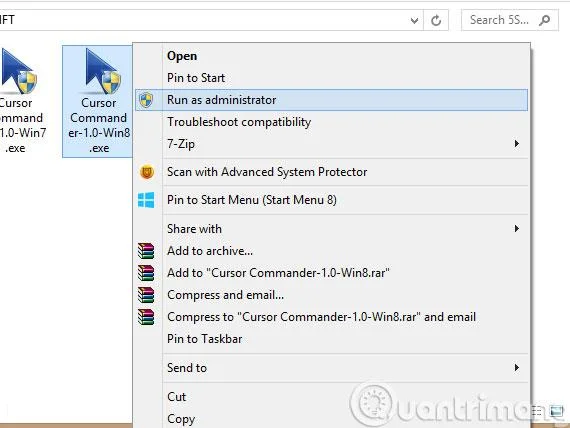Select the Cursor Commander Win7 exe file icon
The height and width of the screenshot is (428, 570).
(18, 71)
